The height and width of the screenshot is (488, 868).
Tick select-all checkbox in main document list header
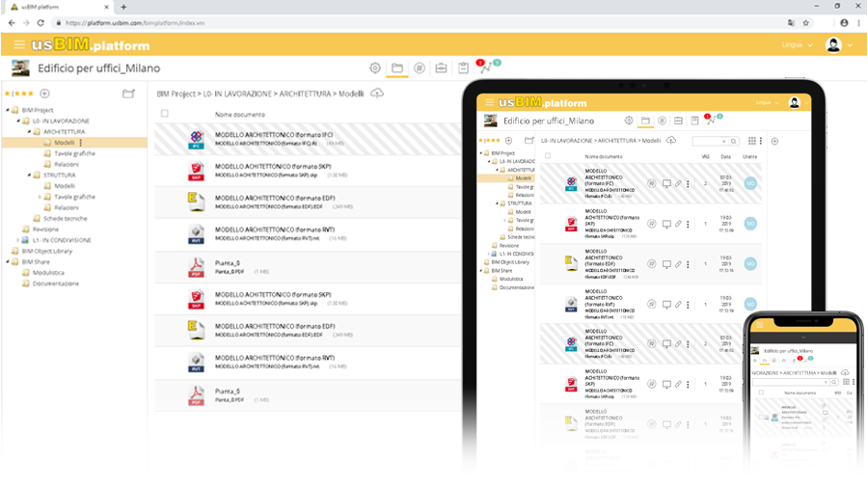(x=164, y=114)
